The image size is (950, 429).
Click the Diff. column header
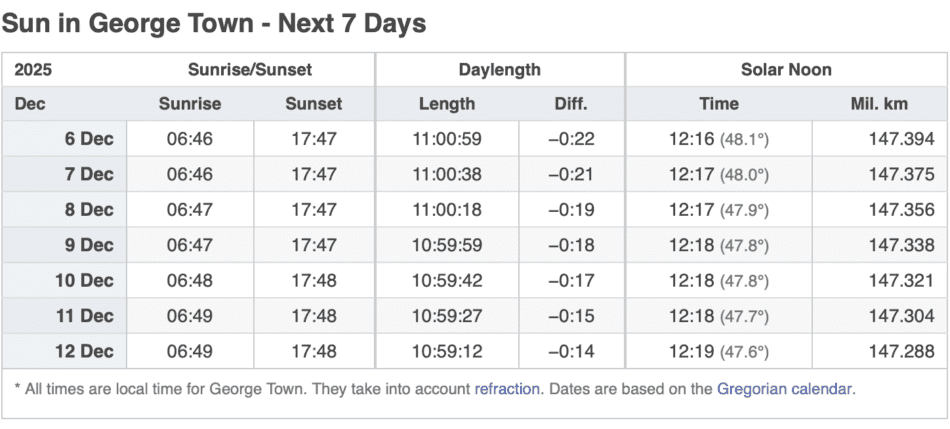[x=571, y=104]
